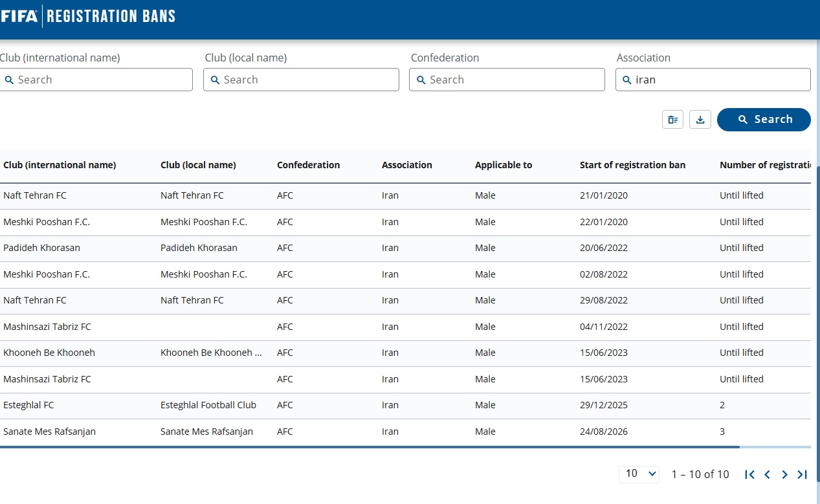Select the Esteghlal FC cell
The height and width of the screenshot is (504, 820).
point(28,405)
